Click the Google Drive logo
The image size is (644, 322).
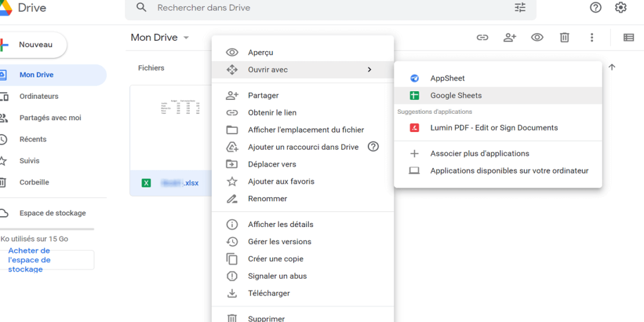6,8
